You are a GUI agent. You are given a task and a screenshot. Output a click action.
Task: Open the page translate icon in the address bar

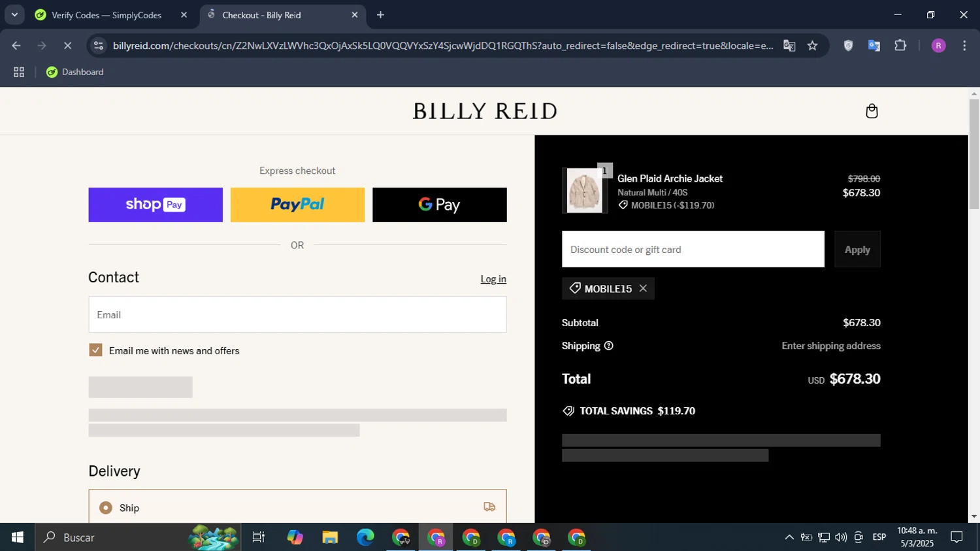pos(789,46)
